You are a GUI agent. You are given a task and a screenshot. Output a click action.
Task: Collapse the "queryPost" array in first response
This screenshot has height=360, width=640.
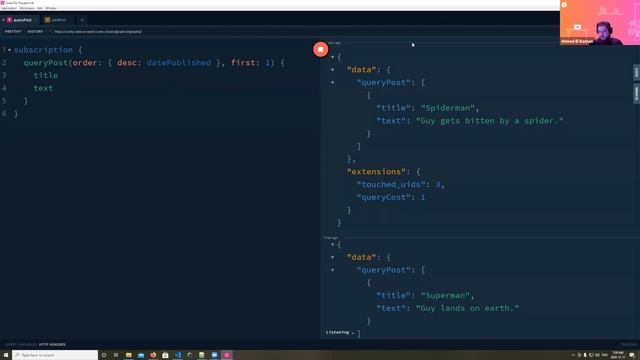pos(333,82)
